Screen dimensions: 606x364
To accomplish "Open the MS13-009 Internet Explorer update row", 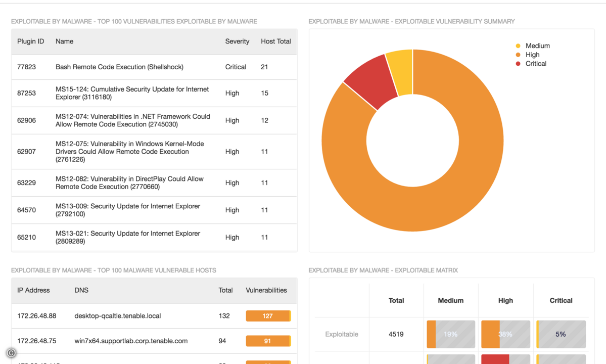I will pyautogui.click(x=154, y=210).
